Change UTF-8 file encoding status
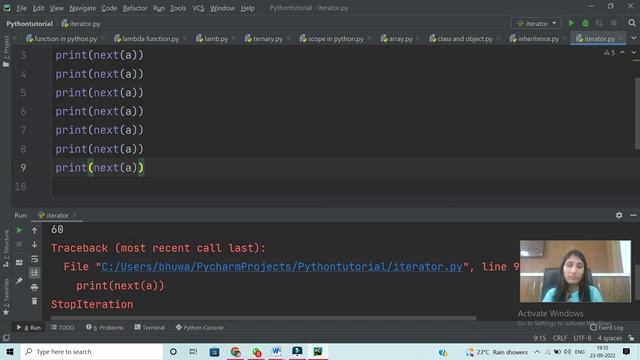This screenshot has width=640, height=360. point(582,338)
